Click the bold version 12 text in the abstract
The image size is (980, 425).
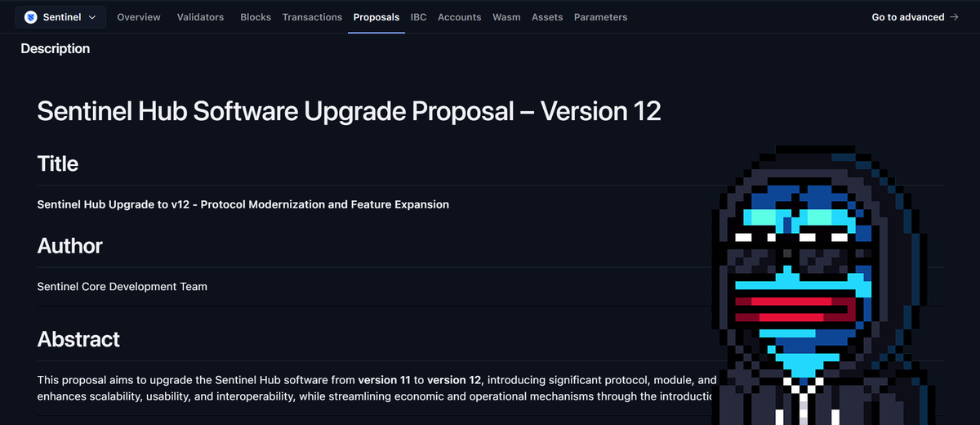[x=454, y=379]
